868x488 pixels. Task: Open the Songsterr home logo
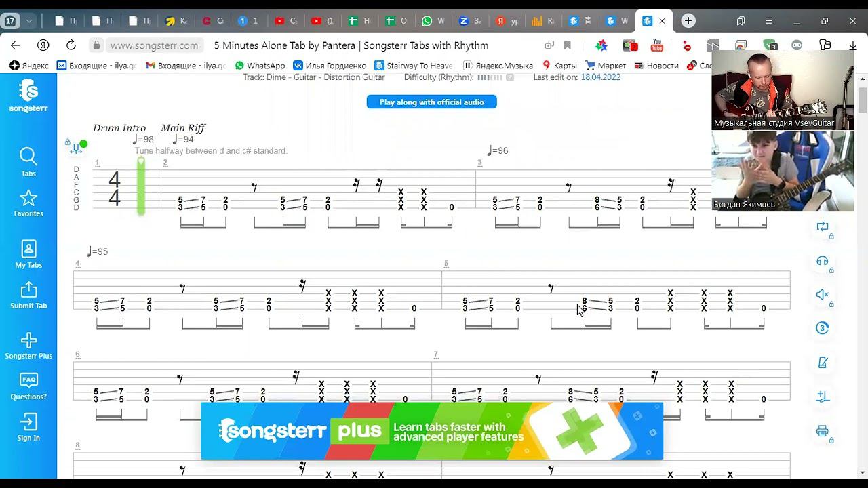[x=28, y=96]
